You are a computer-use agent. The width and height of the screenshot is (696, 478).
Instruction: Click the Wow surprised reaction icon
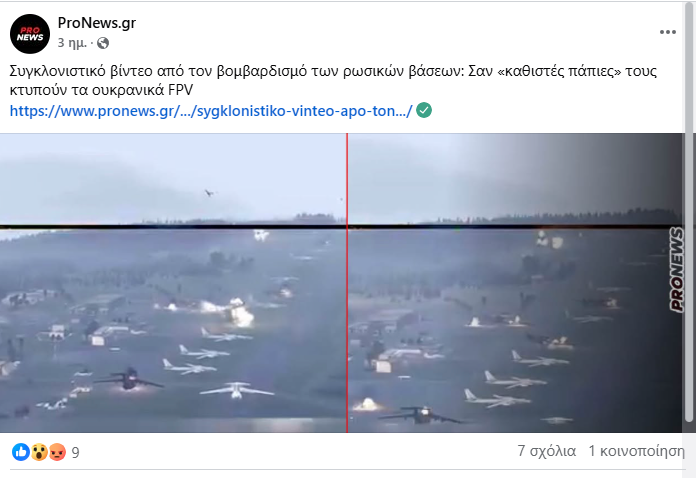pyautogui.click(x=39, y=452)
